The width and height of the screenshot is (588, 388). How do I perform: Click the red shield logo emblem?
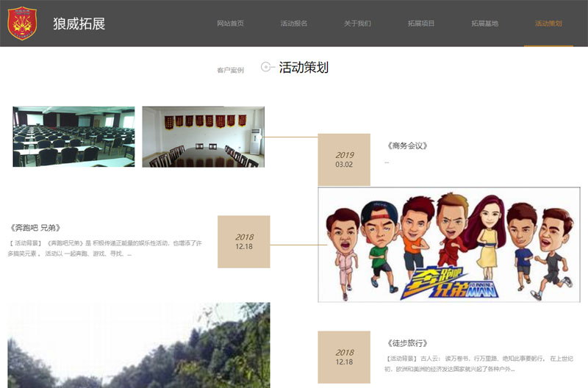pos(22,24)
